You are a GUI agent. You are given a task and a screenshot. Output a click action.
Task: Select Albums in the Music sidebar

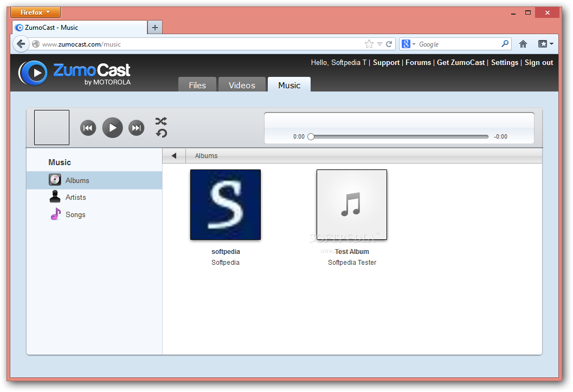click(94, 180)
